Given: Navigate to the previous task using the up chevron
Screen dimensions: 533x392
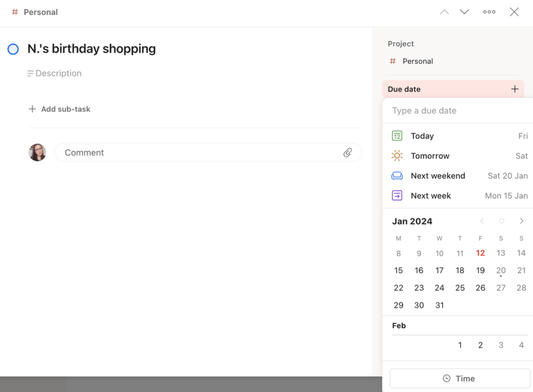Looking at the screenshot, I should click(x=444, y=11).
